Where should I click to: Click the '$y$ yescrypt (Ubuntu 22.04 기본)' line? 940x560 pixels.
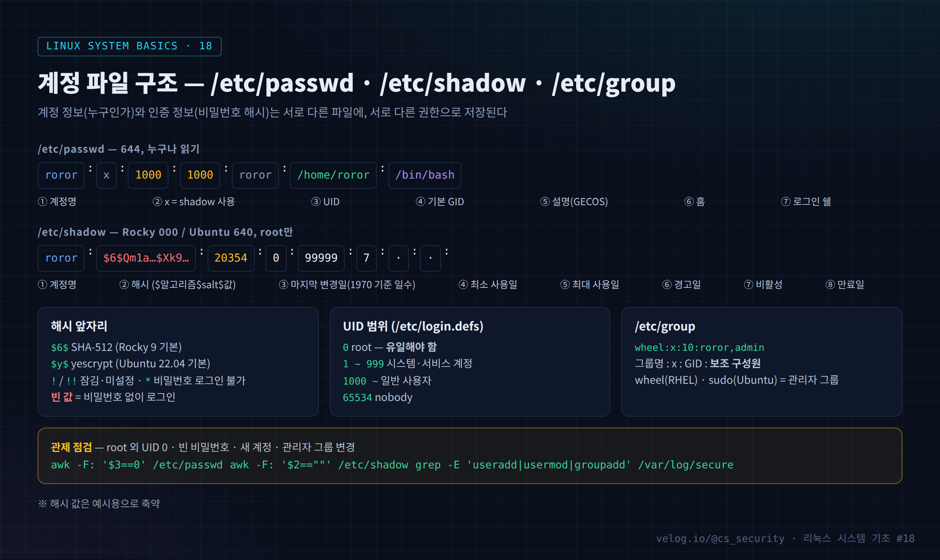[131, 364]
